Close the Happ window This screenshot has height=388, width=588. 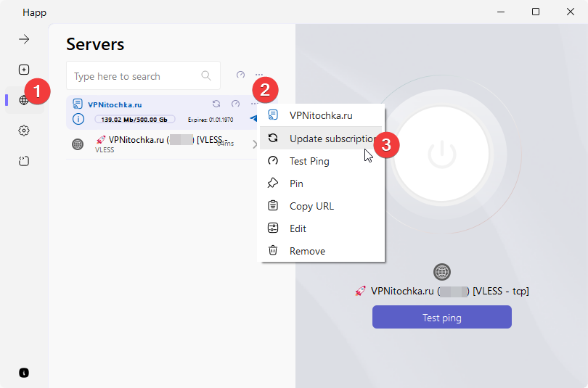[571, 12]
